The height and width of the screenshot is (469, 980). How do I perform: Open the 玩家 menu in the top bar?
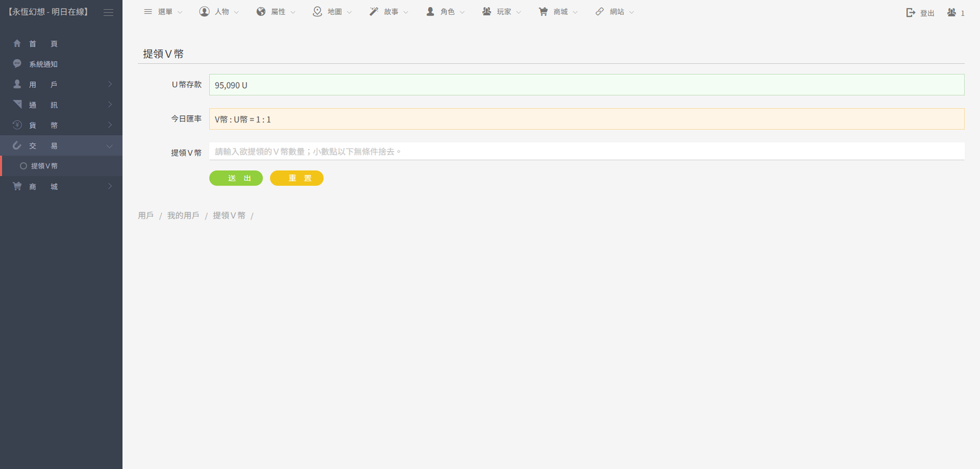502,12
